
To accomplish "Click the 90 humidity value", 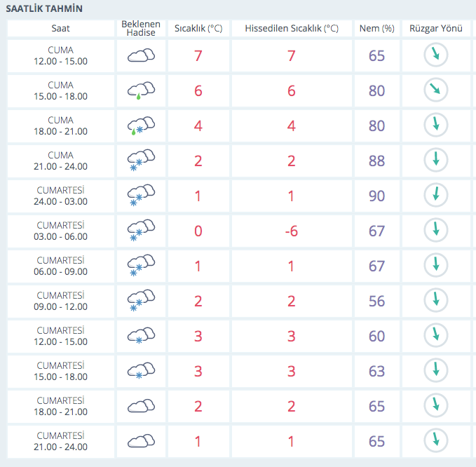I will (376, 196).
